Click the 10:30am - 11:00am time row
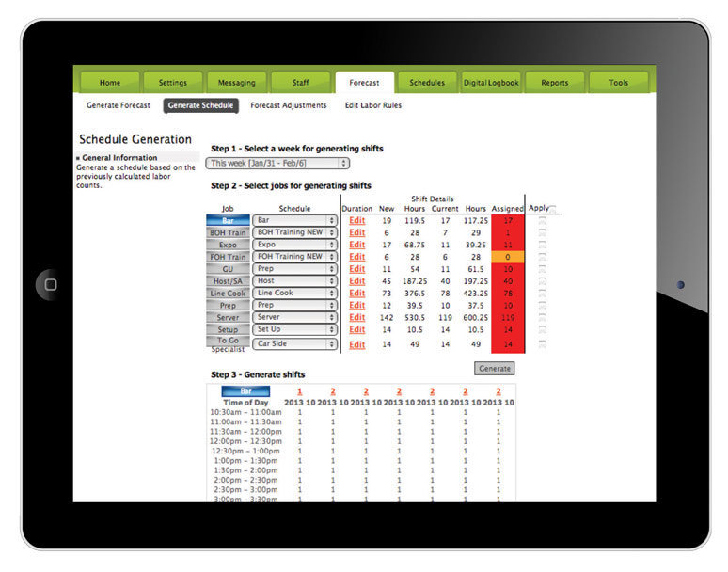This screenshot has height=572, width=728. point(361,412)
